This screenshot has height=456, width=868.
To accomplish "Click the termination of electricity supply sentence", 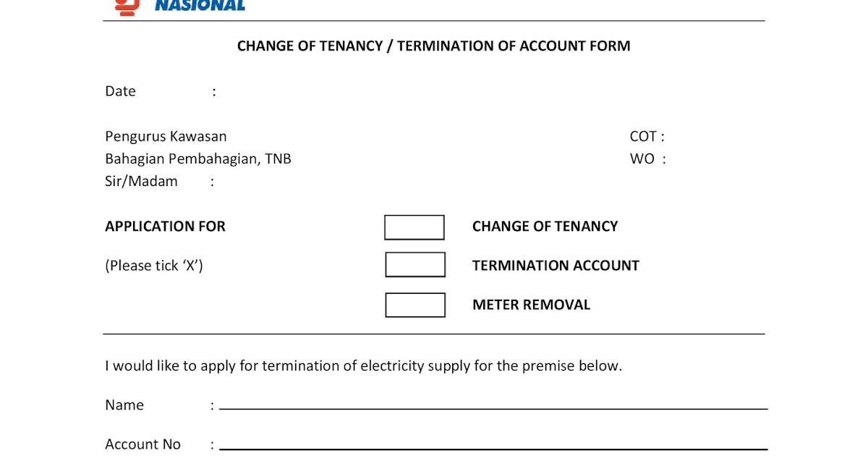I will pos(364,366).
